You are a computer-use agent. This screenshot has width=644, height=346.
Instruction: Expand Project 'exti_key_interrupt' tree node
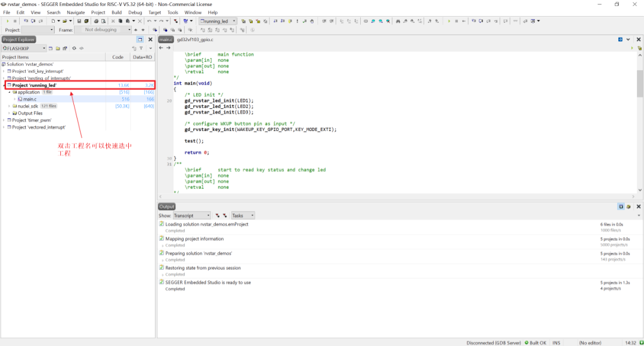click(x=4, y=71)
